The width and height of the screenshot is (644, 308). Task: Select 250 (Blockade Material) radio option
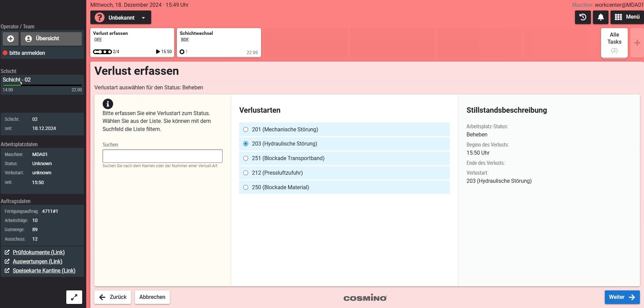[x=246, y=188]
